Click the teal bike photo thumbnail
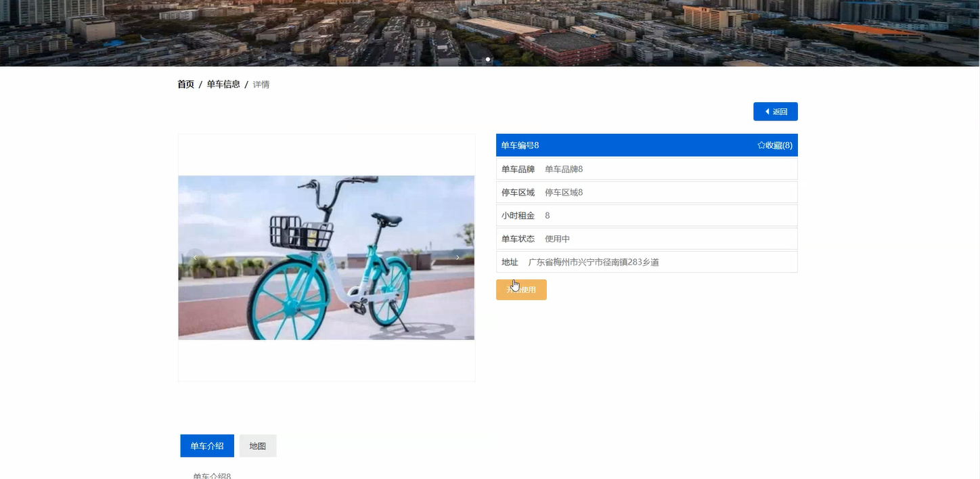The height and width of the screenshot is (479, 980). click(x=326, y=258)
